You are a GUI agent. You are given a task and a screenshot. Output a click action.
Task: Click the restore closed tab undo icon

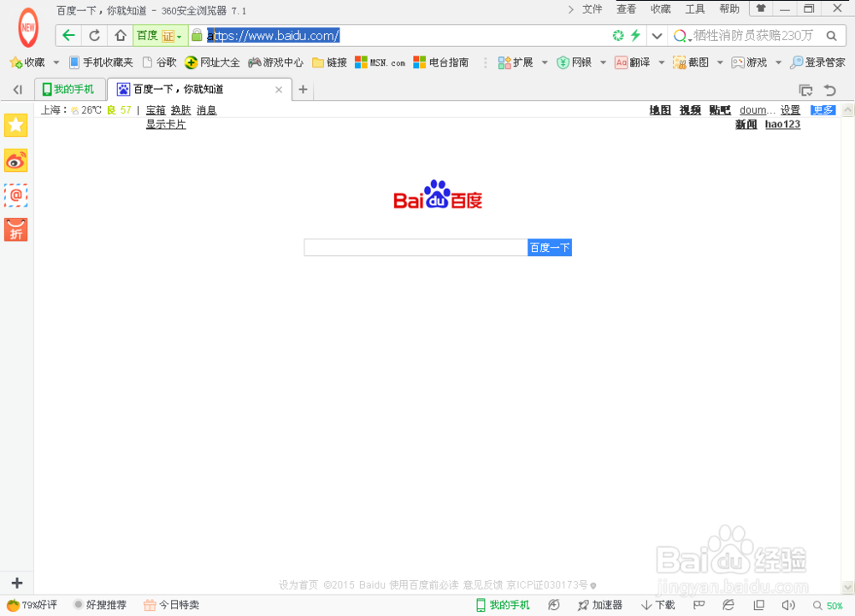click(x=829, y=90)
